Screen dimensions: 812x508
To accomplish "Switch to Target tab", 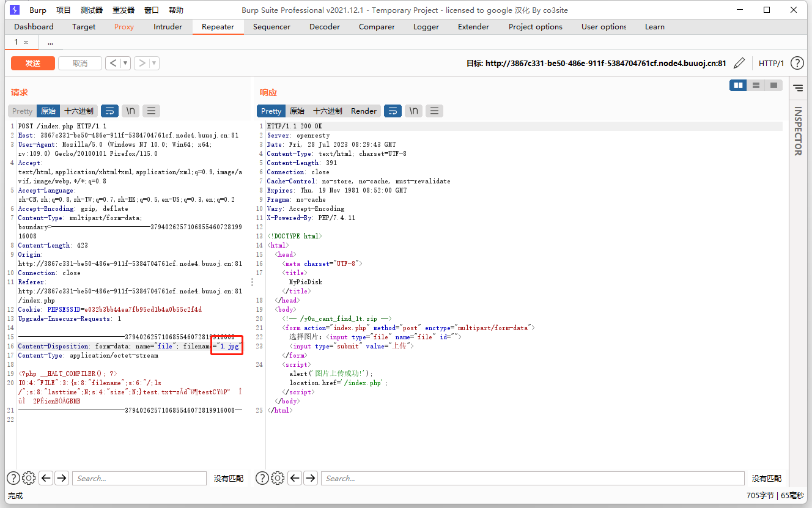I will click(84, 27).
